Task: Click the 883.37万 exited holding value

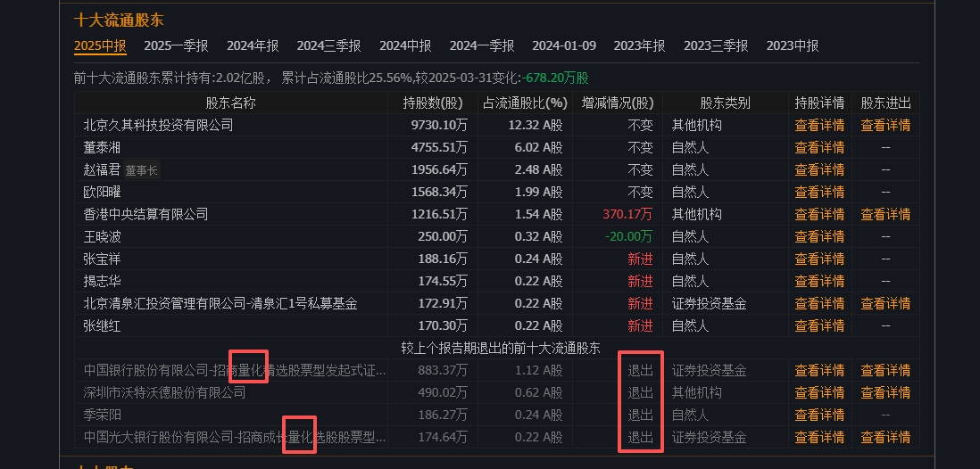Action: point(442,370)
